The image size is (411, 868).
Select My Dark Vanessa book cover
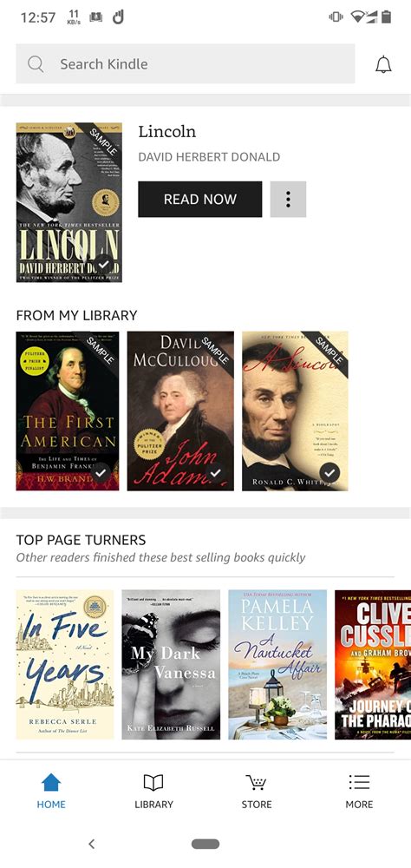pyautogui.click(x=171, y=664)
